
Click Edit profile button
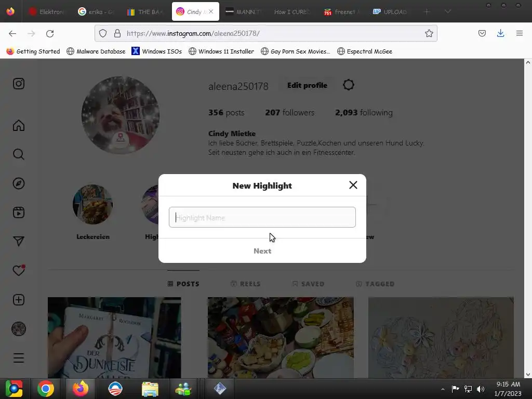click(307, 85)
